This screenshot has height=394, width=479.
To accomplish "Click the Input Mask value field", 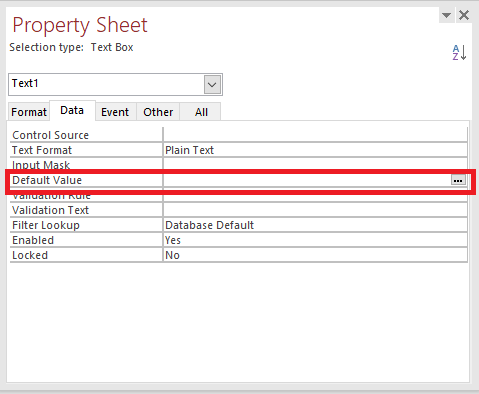I will 315,164.
